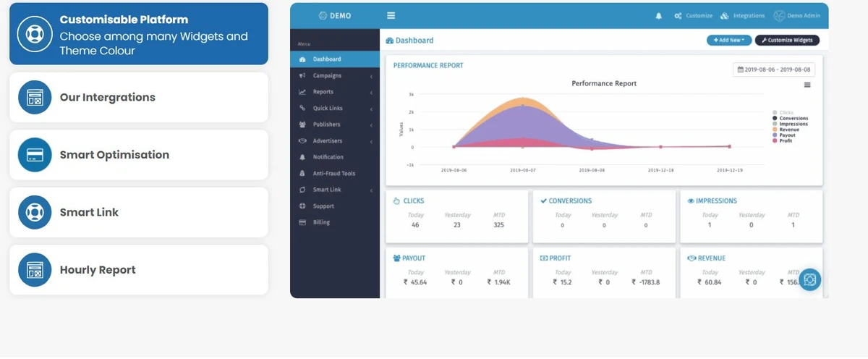Viewport: 868px width, 359px height.
Task: Open the notifications bell in the header
Action: click(658, 15)
